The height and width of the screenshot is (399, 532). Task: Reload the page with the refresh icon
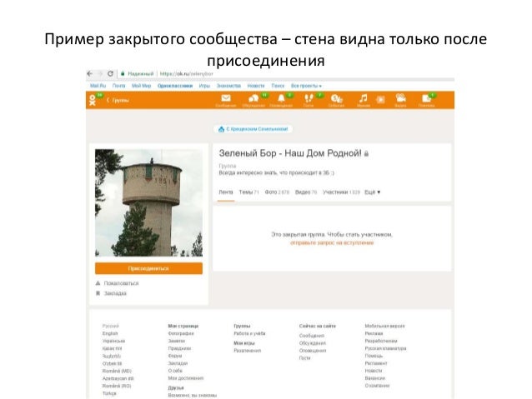tap(110, 73)
